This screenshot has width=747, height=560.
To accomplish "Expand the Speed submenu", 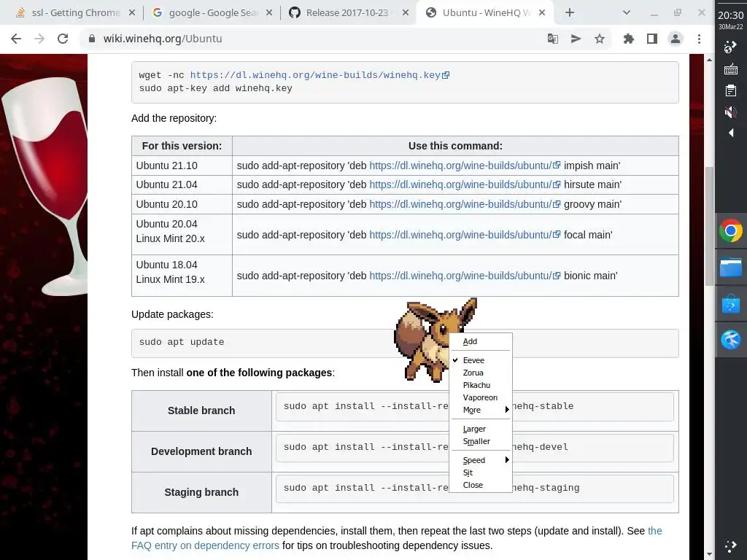I will [480, 461].
